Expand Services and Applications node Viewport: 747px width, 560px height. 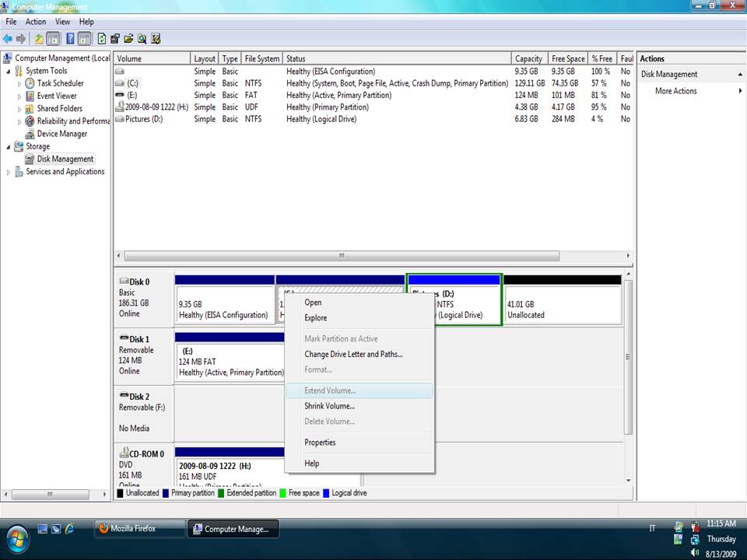[9, 172]
